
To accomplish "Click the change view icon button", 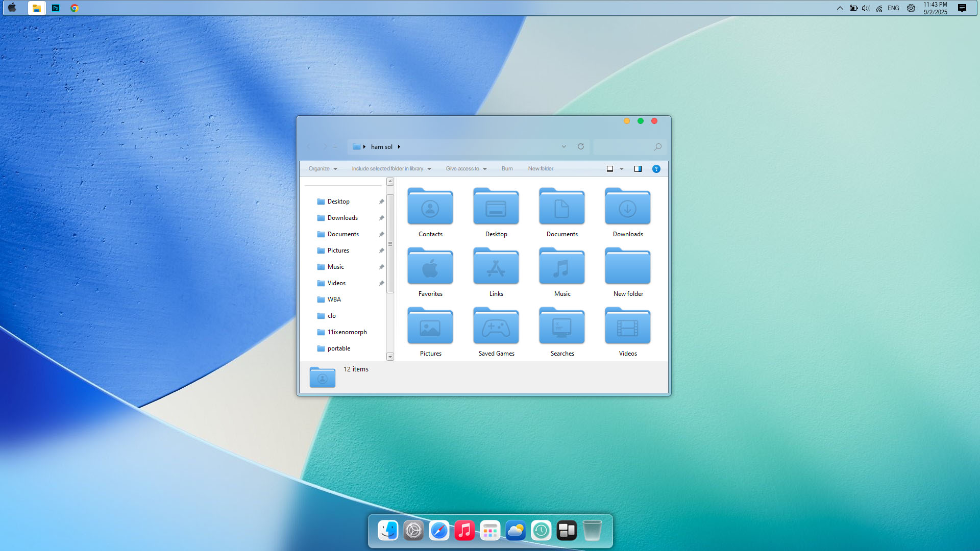I will (609, 169).
